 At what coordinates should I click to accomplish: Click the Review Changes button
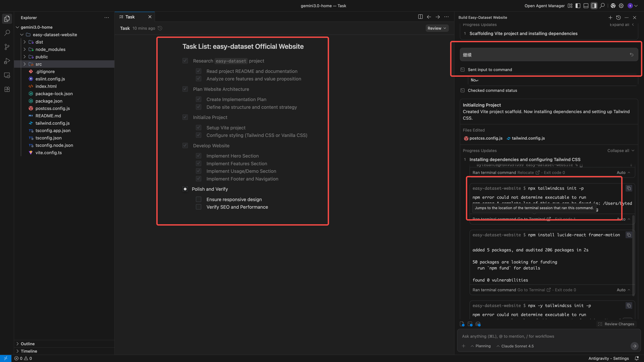pos(616,324)
